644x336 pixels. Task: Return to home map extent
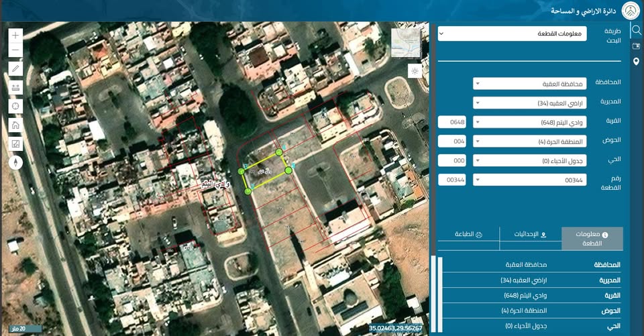pos(15,125)
